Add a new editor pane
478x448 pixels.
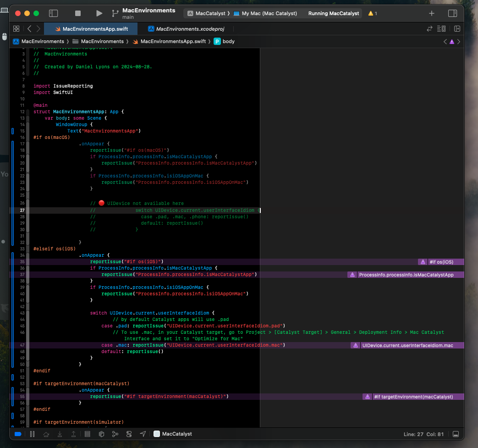click(457, 29)
